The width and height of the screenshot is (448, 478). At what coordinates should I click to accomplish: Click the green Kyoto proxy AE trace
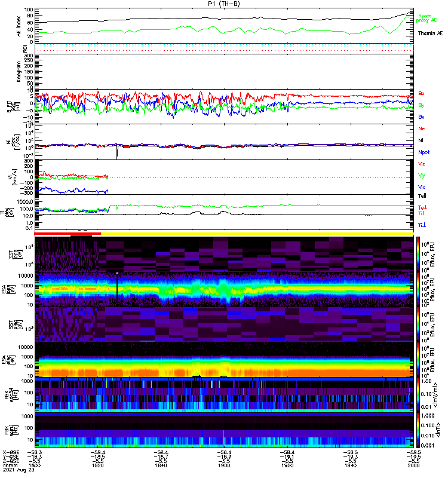click(x=225, y=30)
